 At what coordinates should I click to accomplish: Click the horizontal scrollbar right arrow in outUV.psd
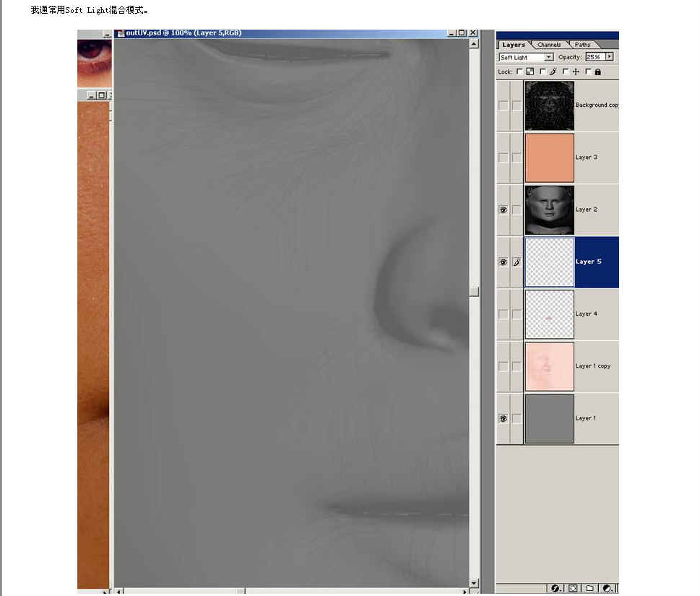tap(464, 592)
